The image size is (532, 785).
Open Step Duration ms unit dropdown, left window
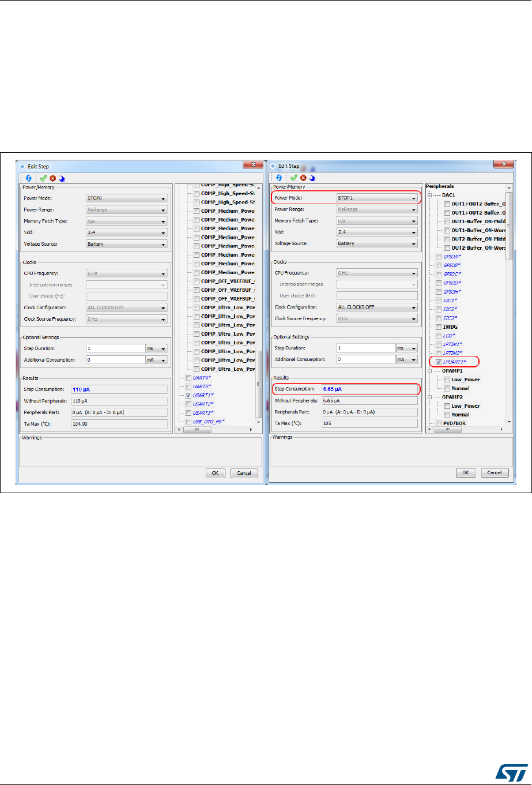pos(156,348)
